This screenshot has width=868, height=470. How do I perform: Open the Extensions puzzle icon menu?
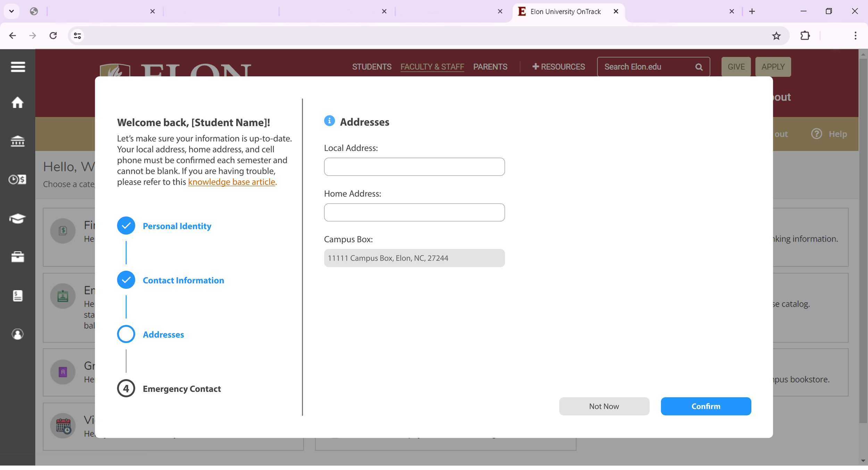(x=805, y=36)
